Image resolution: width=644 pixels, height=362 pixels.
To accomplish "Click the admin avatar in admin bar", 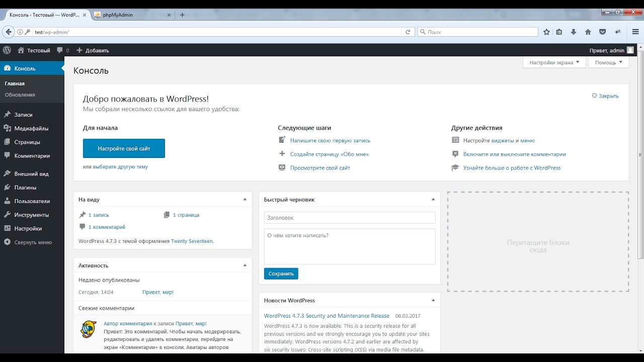I will pyautogui.click(x=630, y=50).
